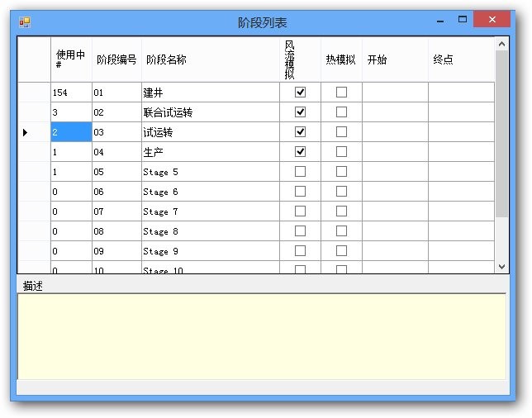The width and height of the screenshot is (532, 418).
Task: Uncheck 风流模拟 for stage 生产
Action: coord(300,152)
